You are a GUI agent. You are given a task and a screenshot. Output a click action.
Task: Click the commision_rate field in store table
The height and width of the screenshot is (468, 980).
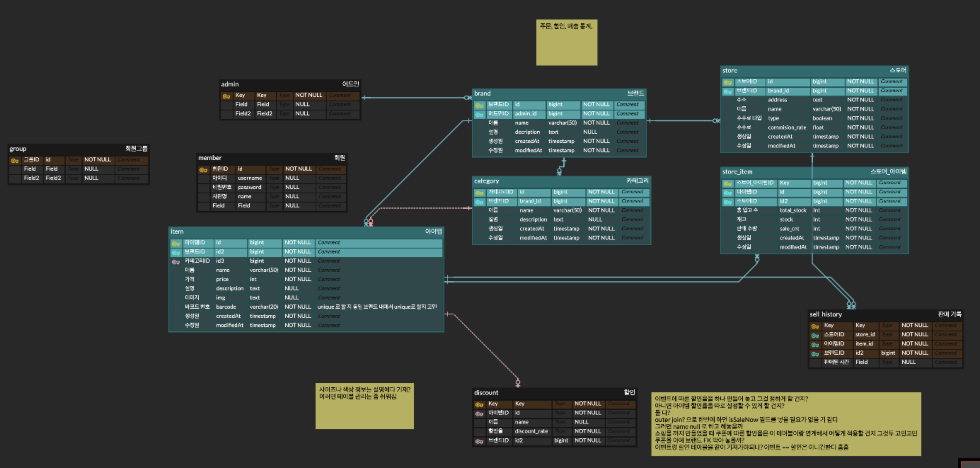click(x=786, y=127)
